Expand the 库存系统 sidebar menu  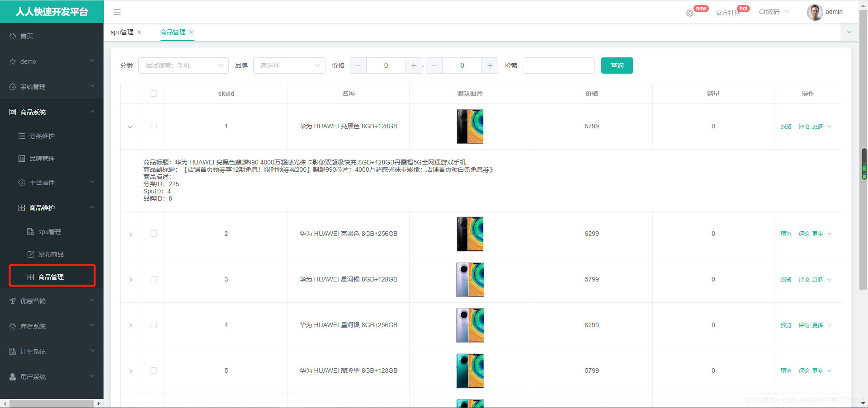(52, 326)
